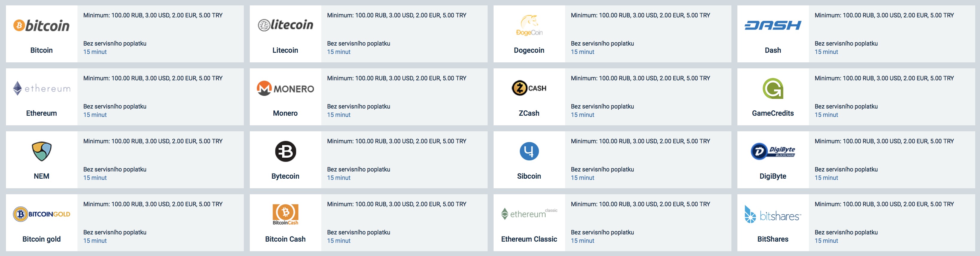Choose the DogeCoin logo icon
Screen dimensions: 980x256
529,25
